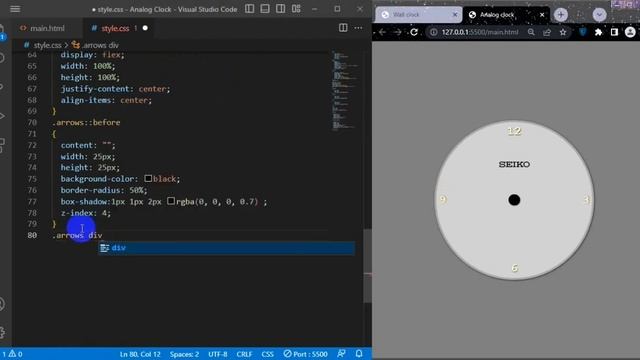
Task: Change CRLF end of line sequence
Action: tap(244, 354)
